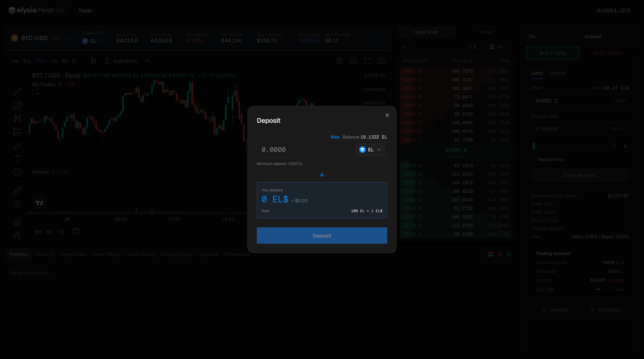Take a chart snapshot with camera icon
This screenshot has width=644, height=359.
point(381,61)
